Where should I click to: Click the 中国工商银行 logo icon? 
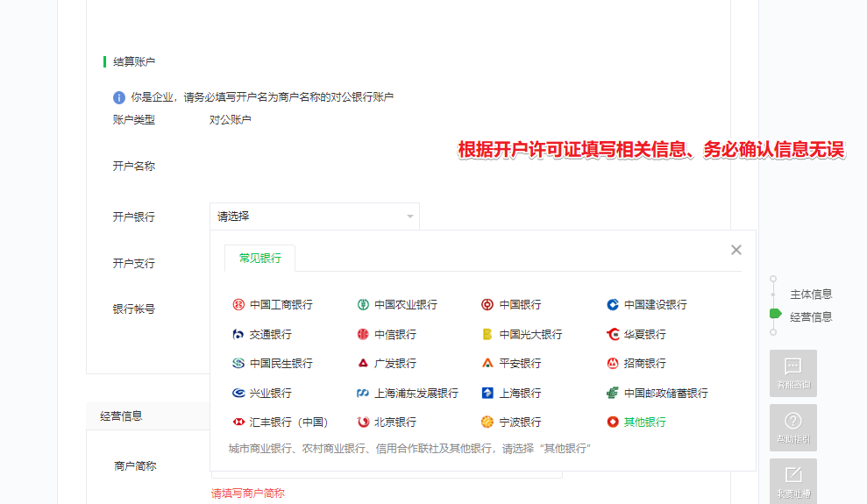click(x=238, y=305)
